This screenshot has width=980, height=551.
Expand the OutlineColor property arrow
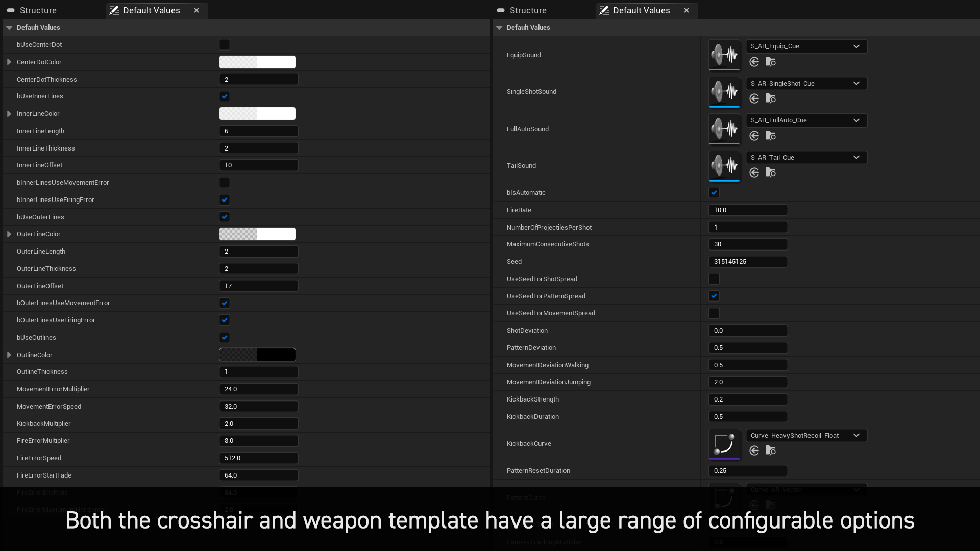(x=9, y=355)
